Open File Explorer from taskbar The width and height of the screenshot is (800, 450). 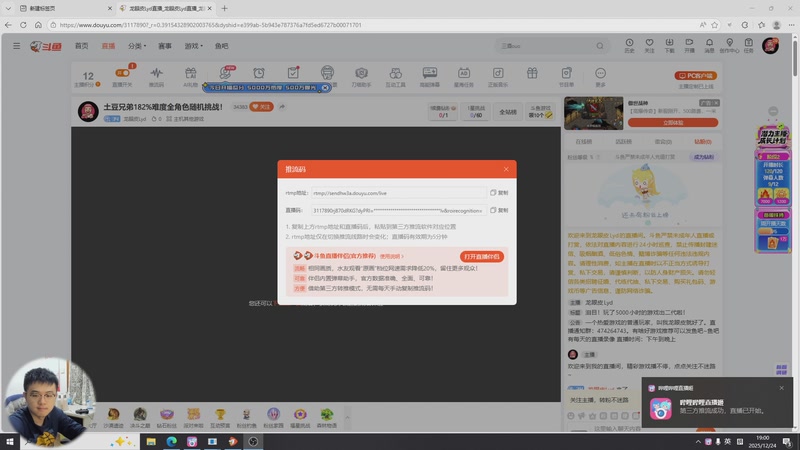(151, 441)
